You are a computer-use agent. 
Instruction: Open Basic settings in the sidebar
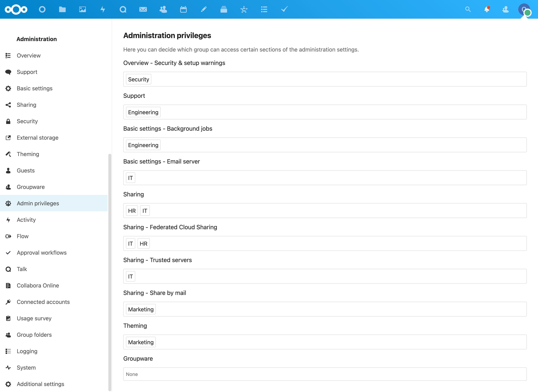(54, 88)
